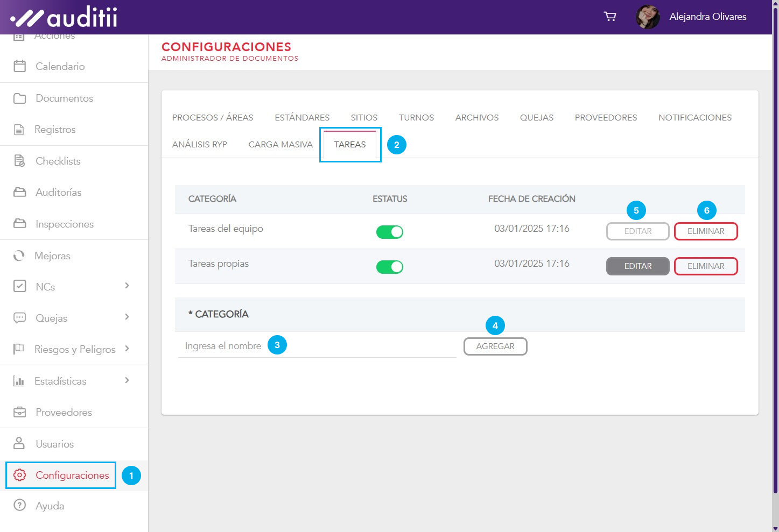The height and width of the screenshot is (532, 779).
Task: Click the Configuraciones gear icon
Action: pos(19,475)
